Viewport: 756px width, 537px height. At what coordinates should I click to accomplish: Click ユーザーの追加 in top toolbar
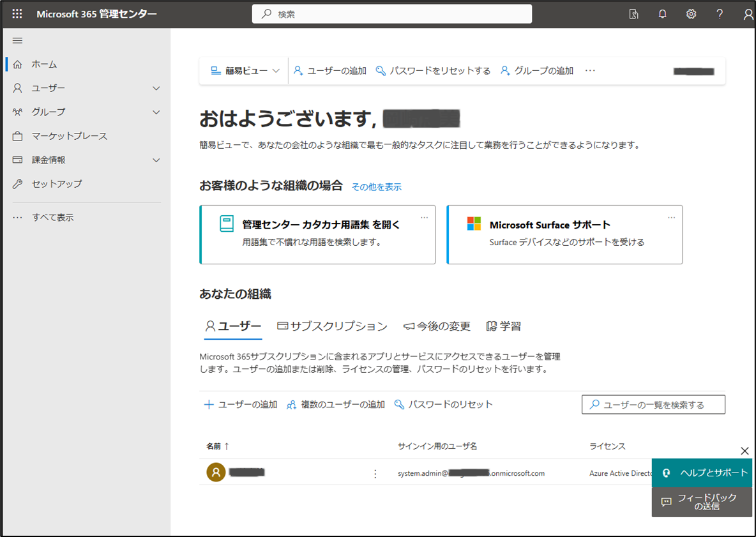point(330,71)
